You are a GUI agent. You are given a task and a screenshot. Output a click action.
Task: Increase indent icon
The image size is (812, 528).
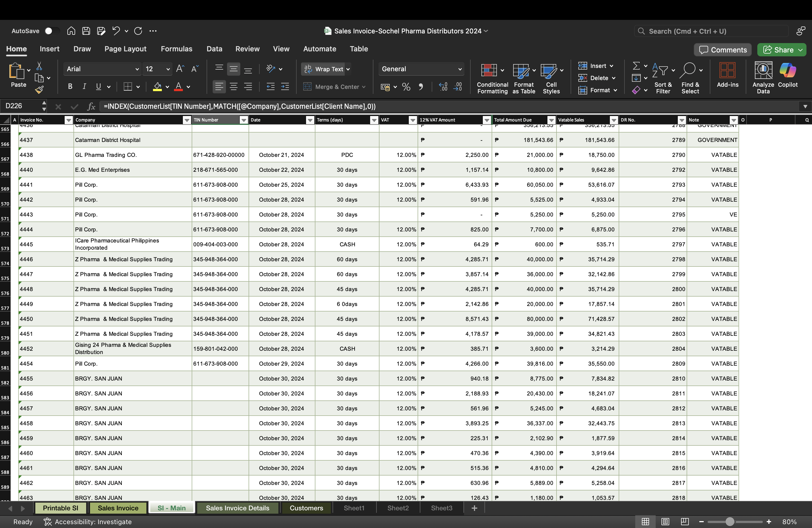285,87
